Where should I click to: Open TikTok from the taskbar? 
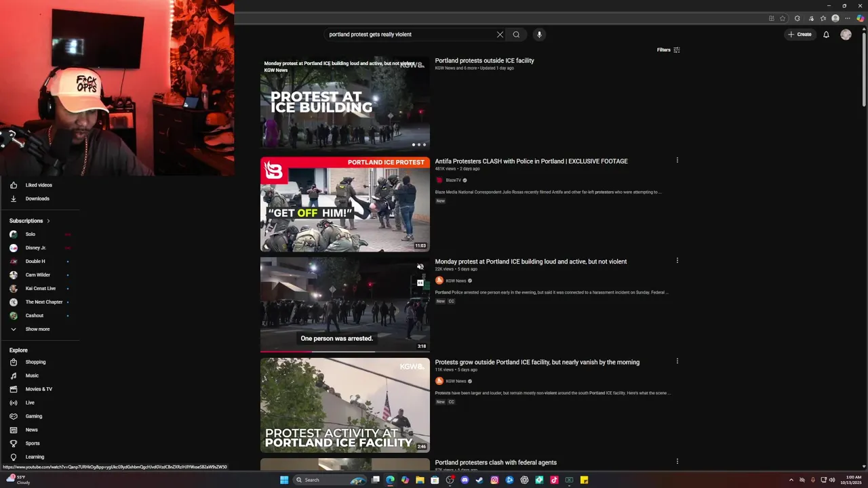[554, 480]
